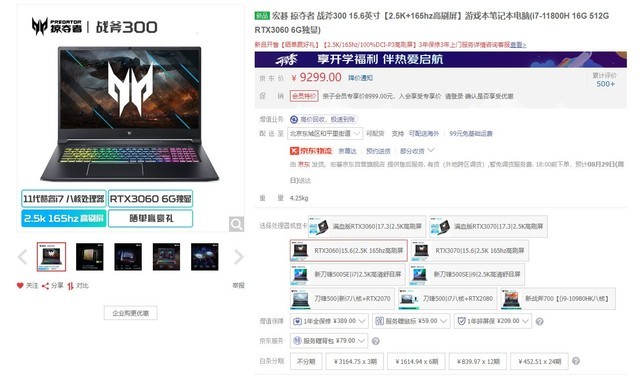This screenshot has height=377, width=640.
Task: Click the 4.25kg weight value
Action: 299,198
